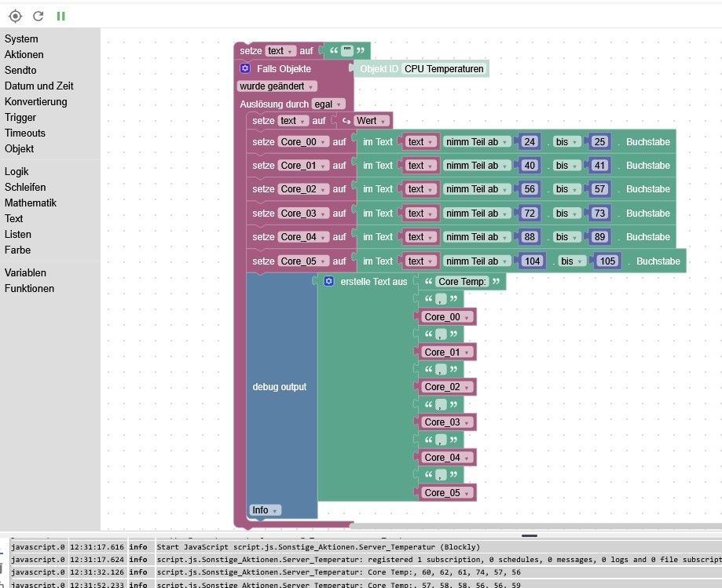Open gear settings on Falls Objekte block
Screen dimensions: 722x588
coord(245,68)
